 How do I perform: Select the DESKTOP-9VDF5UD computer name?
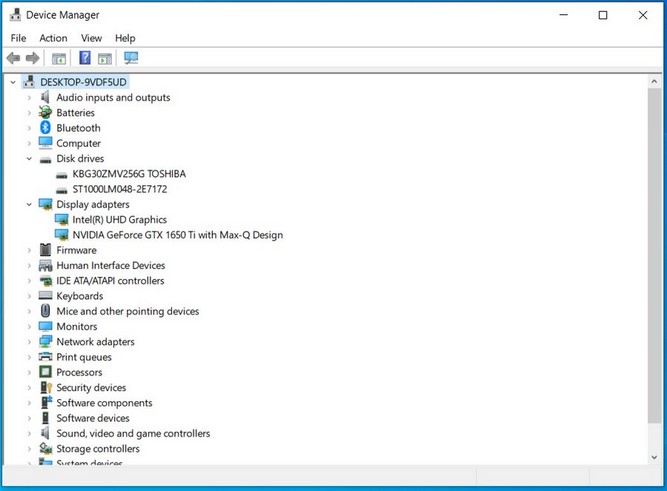click(83, 82)
